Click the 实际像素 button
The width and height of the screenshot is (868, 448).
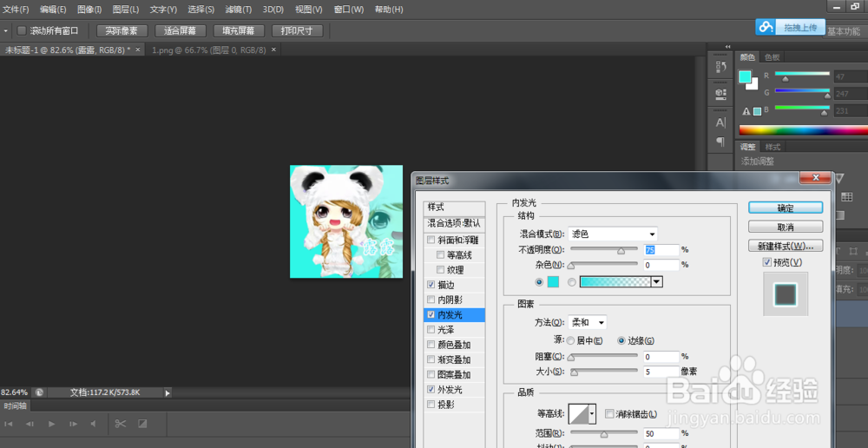[x=122, y=31]
